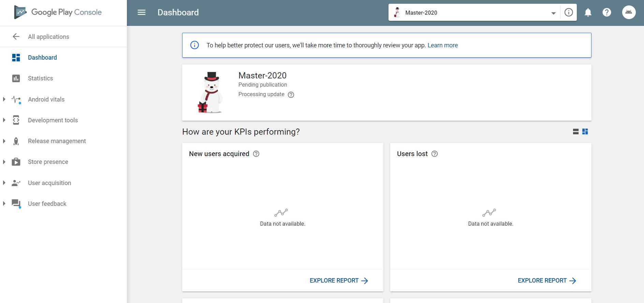Image resolution: width=644 pixels, height=303 pixels.
Task: Open Statistics in the sidebar
Action: (x=40, y=78)
